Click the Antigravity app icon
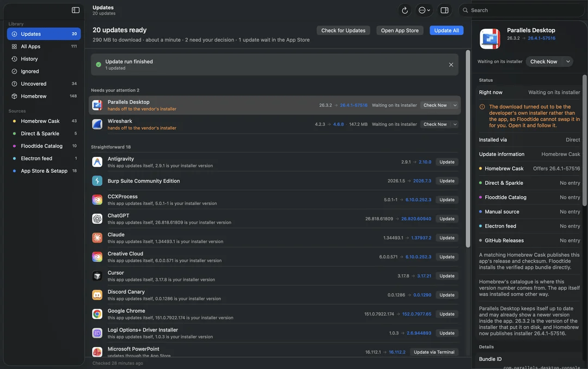Viewport: 588px width, 369px height. 97,162
